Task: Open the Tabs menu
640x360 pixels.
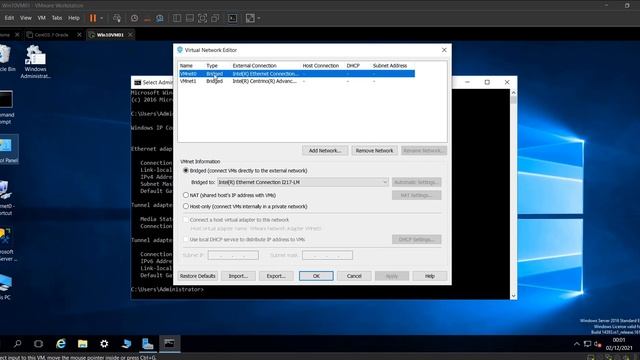Action: pyautogui.click(x=57, y=18)
